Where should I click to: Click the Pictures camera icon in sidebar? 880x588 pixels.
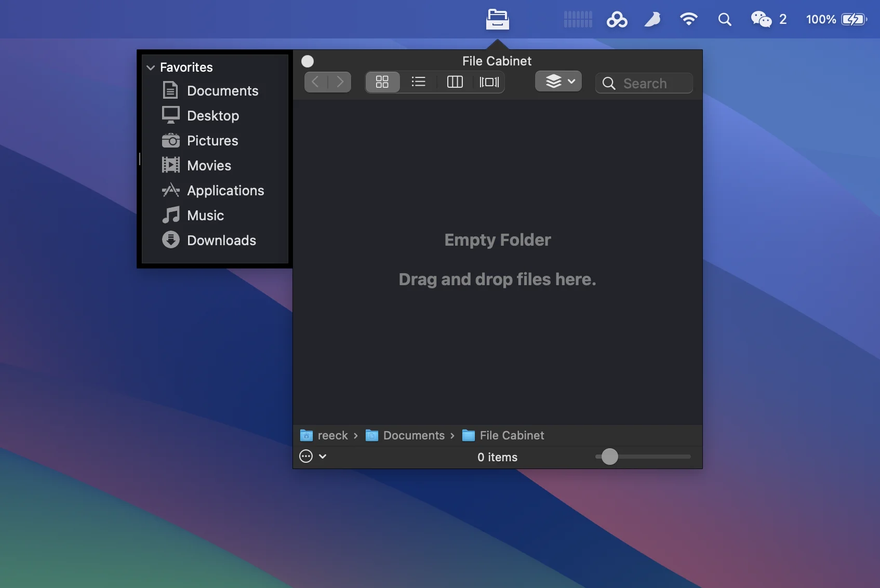(170, 140)
